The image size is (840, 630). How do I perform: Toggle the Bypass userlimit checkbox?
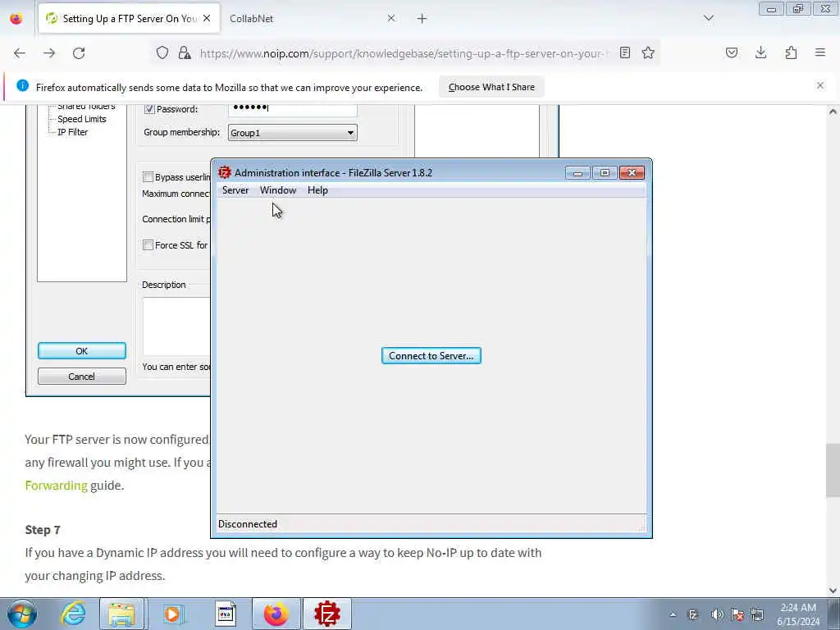(148, 177)
